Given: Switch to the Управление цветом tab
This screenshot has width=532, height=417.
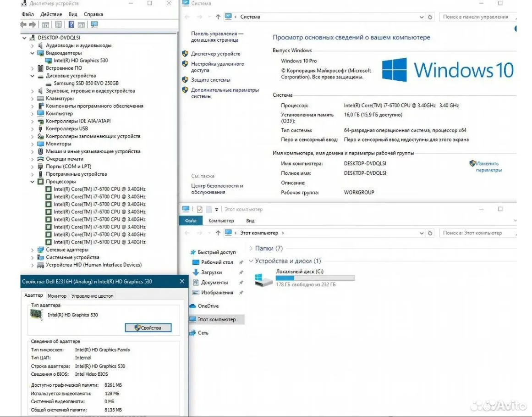Looking at the screenshot, I should pos(92,296).
